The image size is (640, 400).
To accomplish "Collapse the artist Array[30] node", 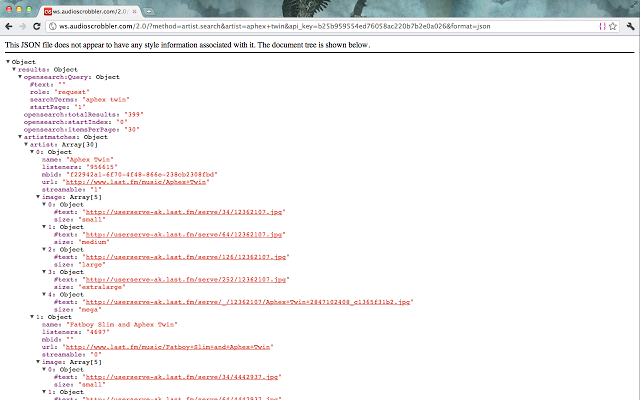I will (26, 144).
